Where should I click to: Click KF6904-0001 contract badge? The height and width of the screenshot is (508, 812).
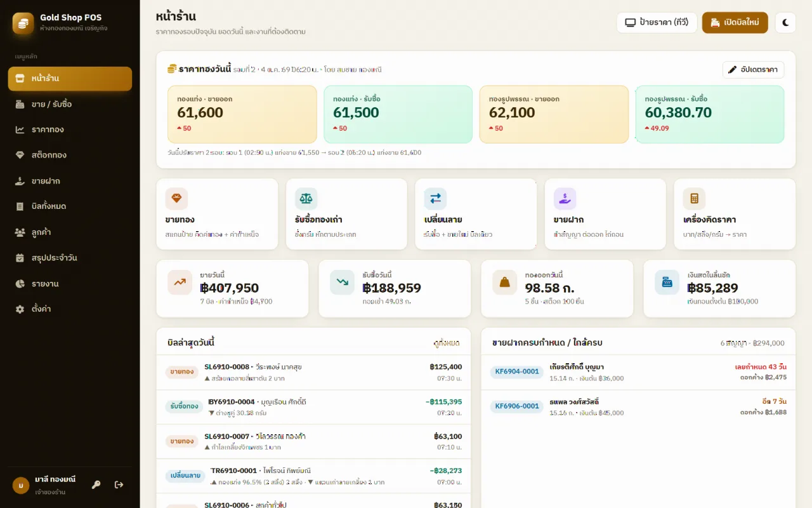tap(517, 371)
